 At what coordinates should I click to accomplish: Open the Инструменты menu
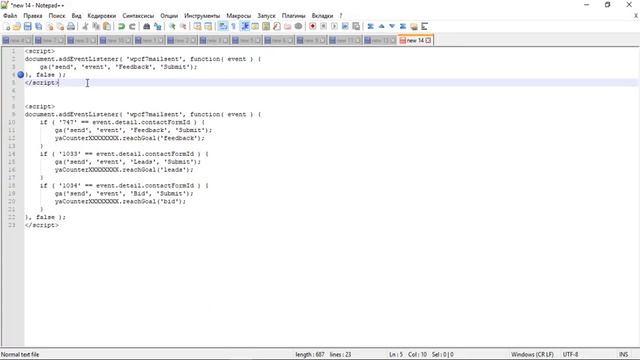(202, 16)
